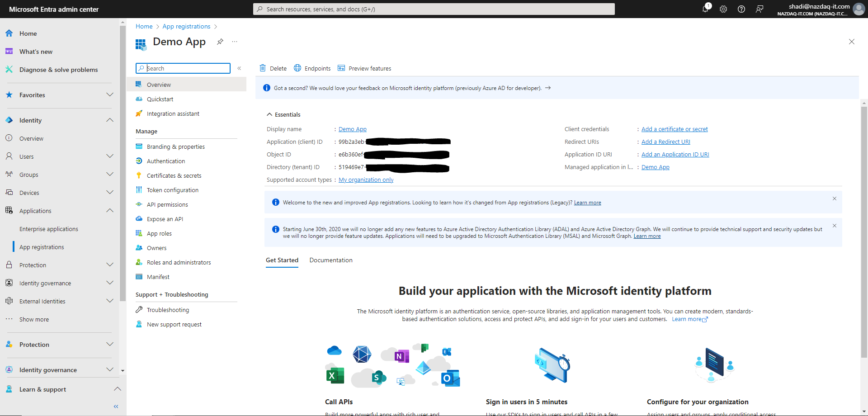
Task: Open Endpoints from the toolbar
Action: (x=312, y=68)
